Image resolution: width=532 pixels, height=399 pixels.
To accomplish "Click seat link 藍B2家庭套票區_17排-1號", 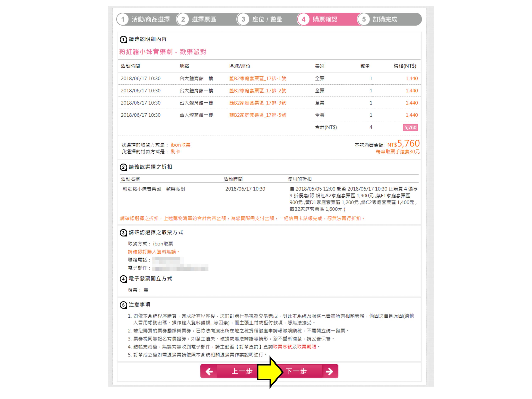I will click(257, 78).
